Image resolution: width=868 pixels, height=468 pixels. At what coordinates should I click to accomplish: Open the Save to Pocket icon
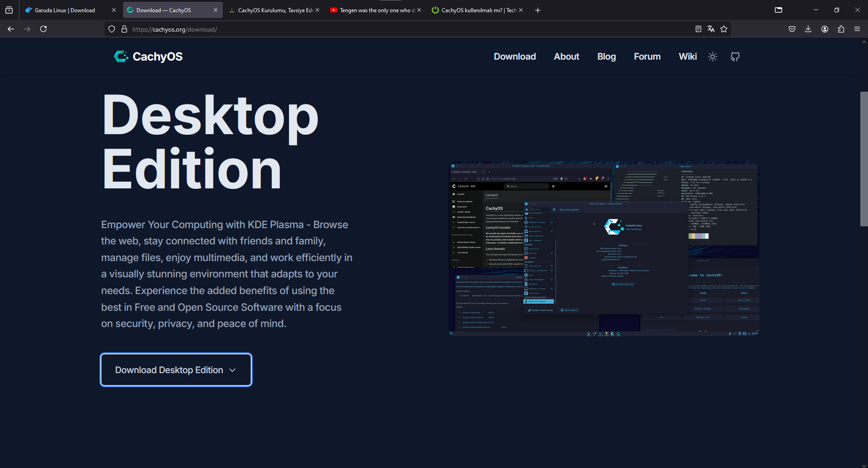click(792, 29)
